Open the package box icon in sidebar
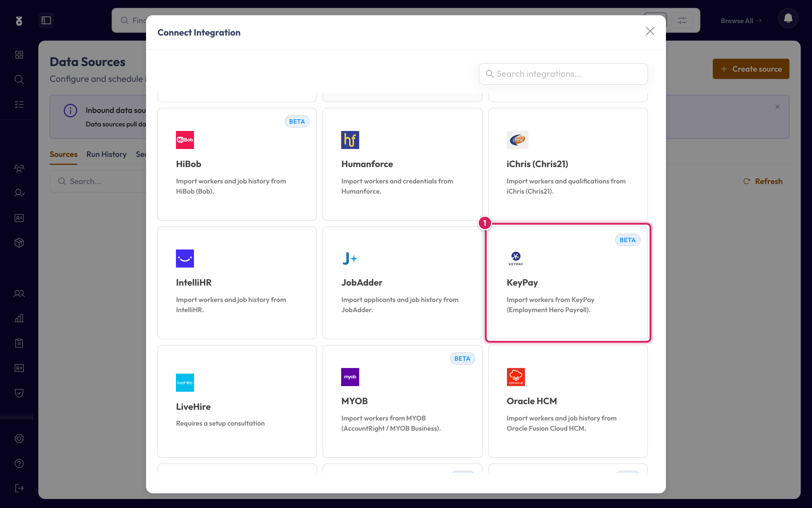This screenshot has width=812, height=508. coord(19,243)
